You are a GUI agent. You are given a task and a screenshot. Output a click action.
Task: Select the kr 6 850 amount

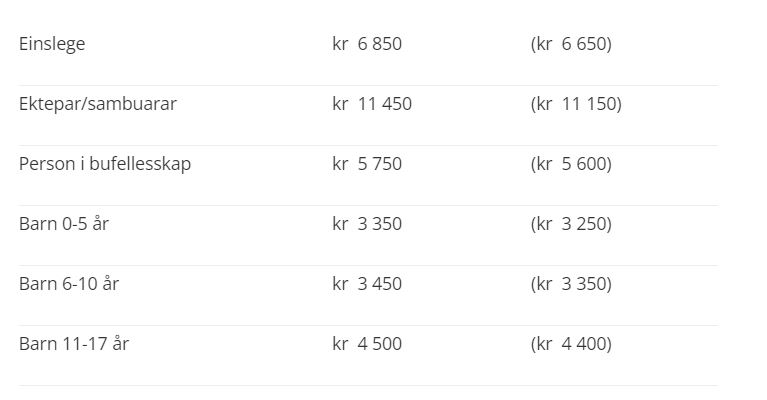point(367,44)
